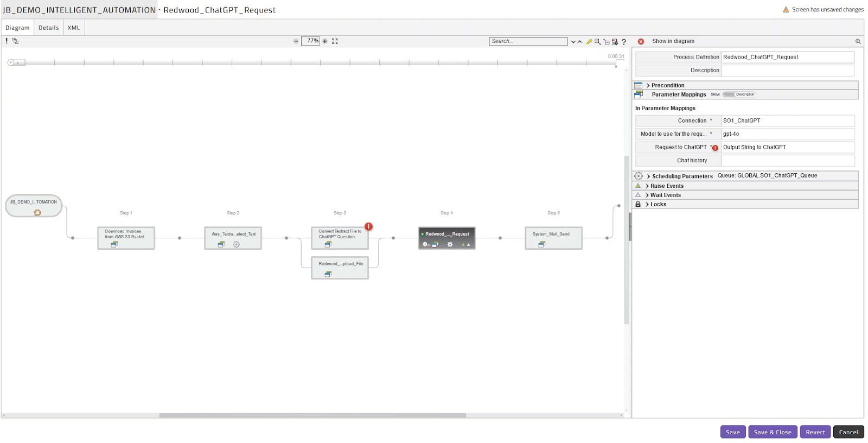Viewport: 868px width, 443px height.
Task: Click the help question mark icon
Action: (624, 42)
